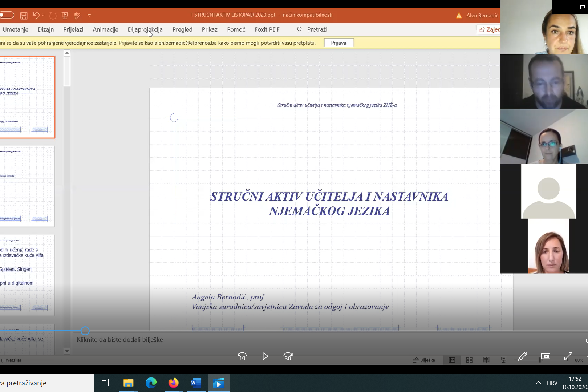Play the video
This screenshot has height=392, width=588.
tap(265, 356)
